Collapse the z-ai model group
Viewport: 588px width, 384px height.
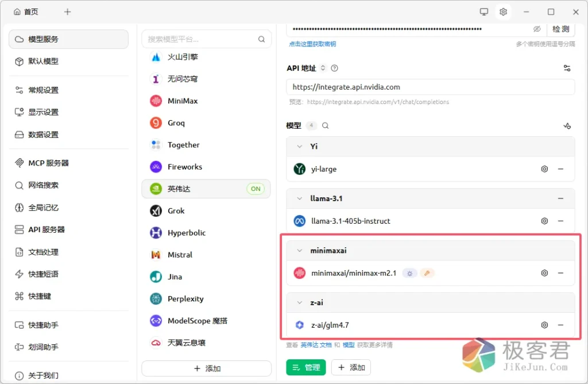point(299,302)
